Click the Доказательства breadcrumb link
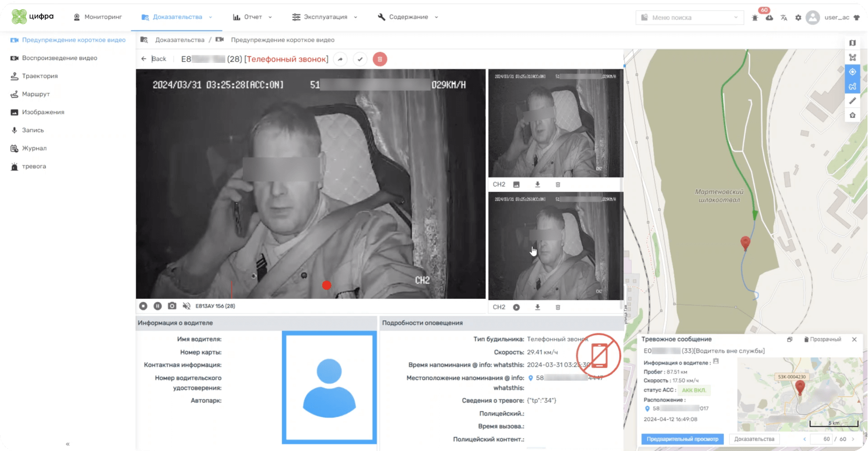The height and width of the screenshot is (451, 868). (180, 40)
